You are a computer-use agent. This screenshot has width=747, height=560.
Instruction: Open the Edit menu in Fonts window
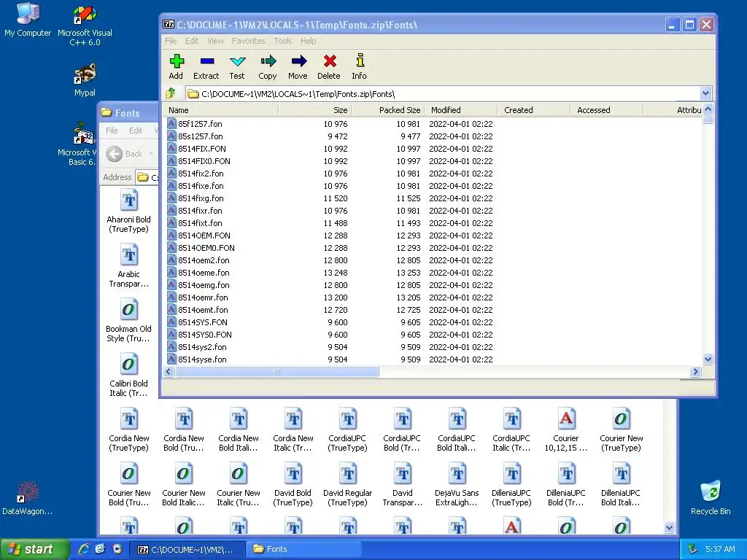pos(136,131)
